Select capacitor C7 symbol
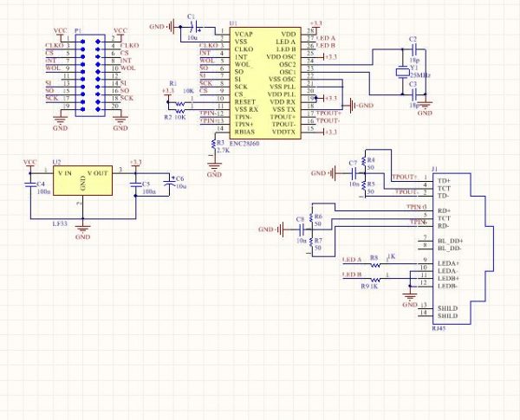This screenshot has width=520, height=420. 354,172
